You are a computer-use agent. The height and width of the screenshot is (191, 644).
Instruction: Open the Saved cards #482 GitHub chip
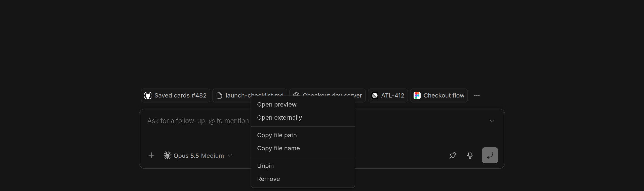[175, 95]
